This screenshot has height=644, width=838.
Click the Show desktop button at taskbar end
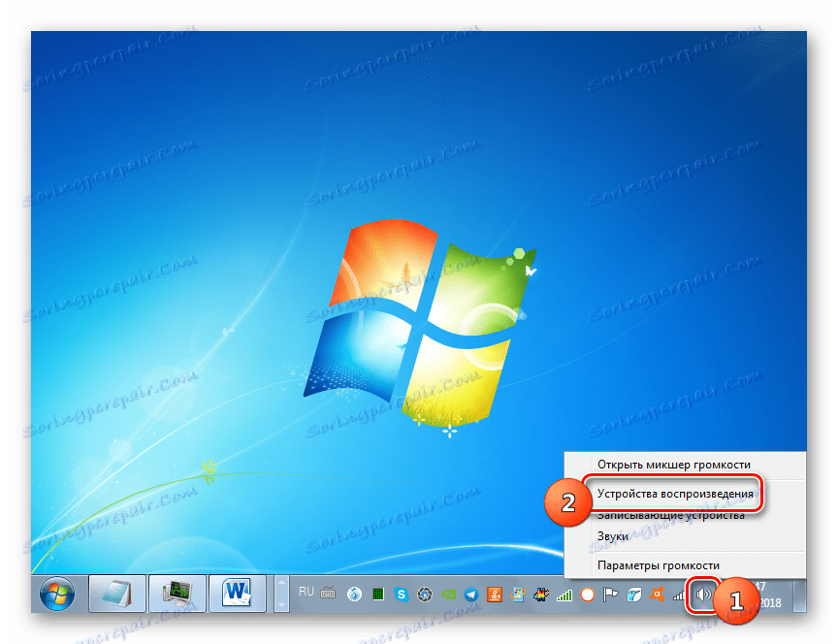click(x=799, y=595)
